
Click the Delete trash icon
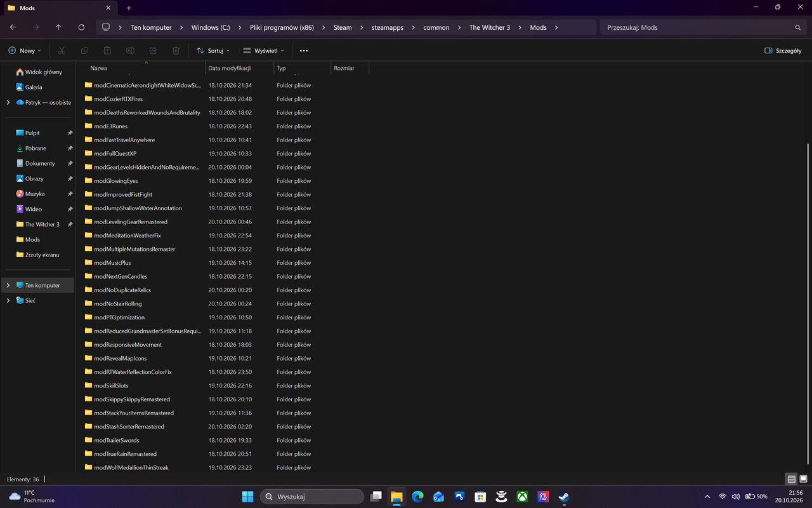(176, 51)
